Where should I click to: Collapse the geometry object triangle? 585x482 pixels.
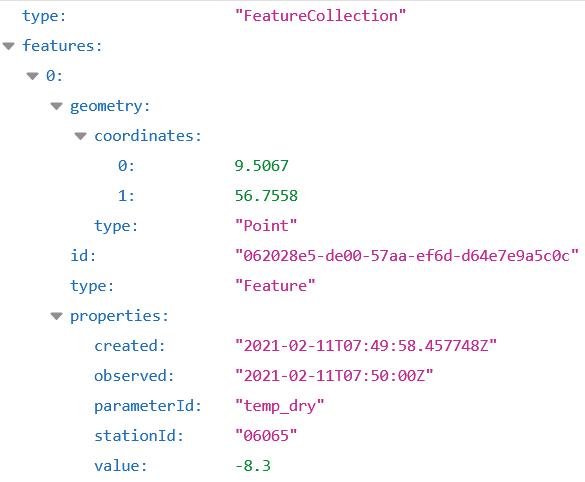point(56,106)
